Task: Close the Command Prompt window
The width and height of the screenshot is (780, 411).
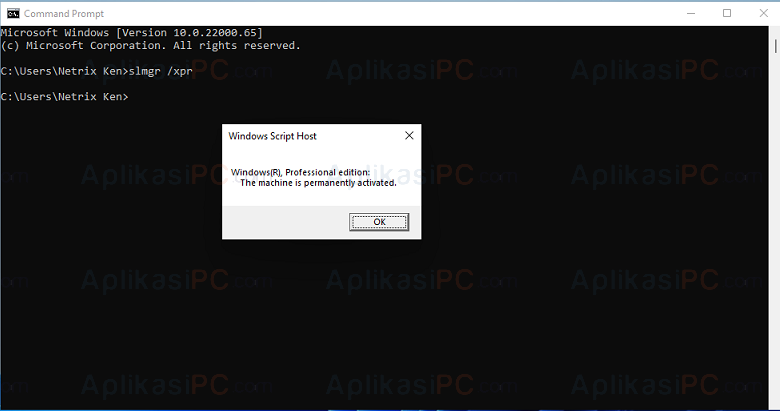Action: coord(764,13)
